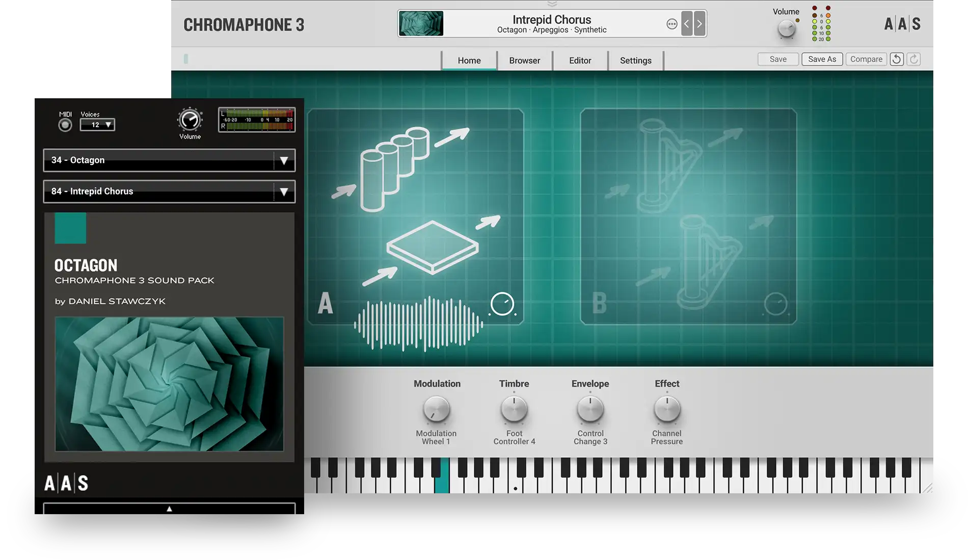Screen dimensions: 968x560
Task: Enable layer B harp panel
Action: point(688,216)
